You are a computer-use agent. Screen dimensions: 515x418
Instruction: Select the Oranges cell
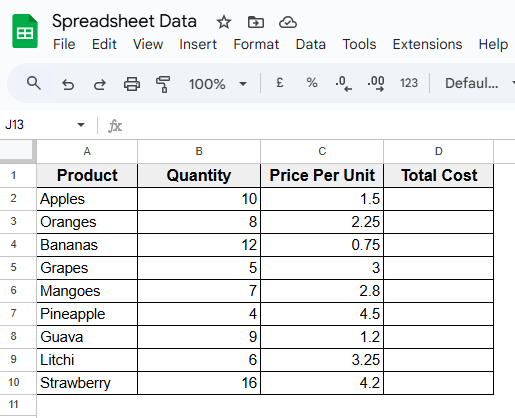(87, 222)
